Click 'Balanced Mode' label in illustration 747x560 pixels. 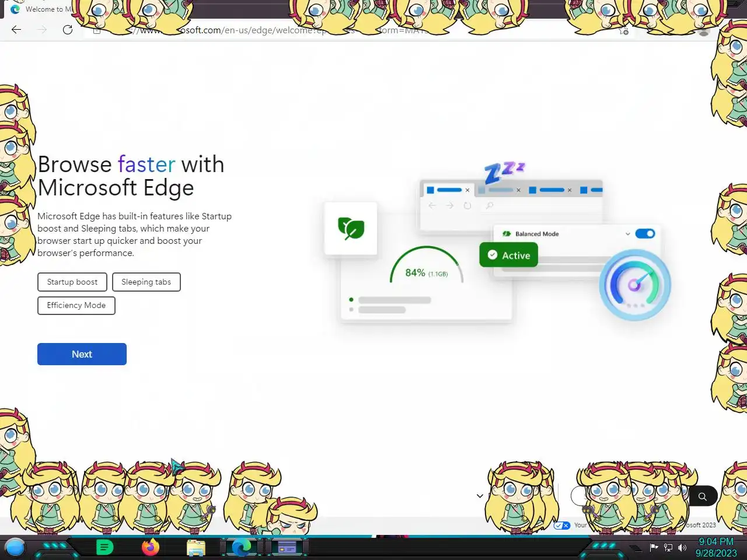click(537, 234)
